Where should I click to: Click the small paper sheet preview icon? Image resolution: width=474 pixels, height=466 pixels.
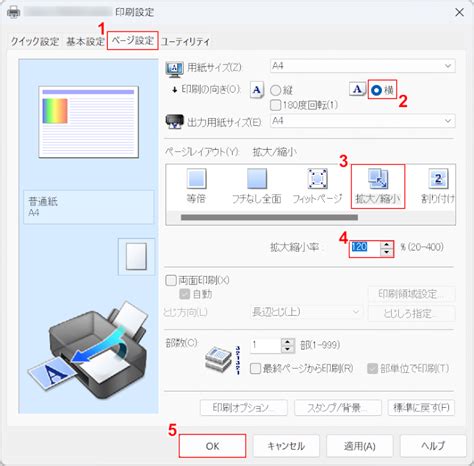(136, 257)
